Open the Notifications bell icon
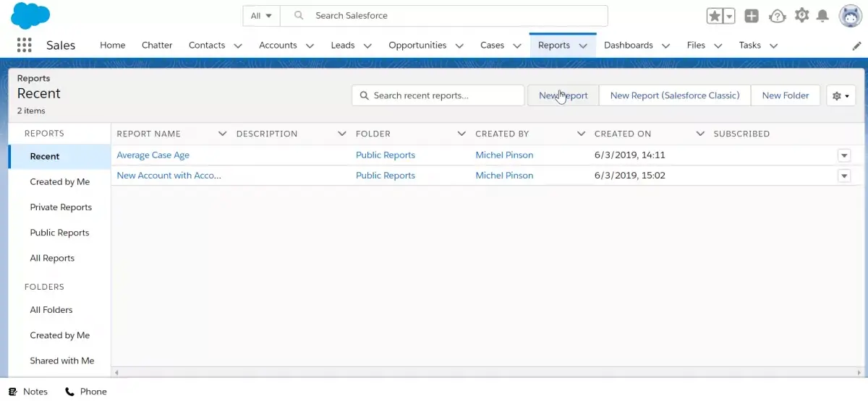The height and width of the screenshot is (401, 868). pyautogui.click(x=822, y=16)
